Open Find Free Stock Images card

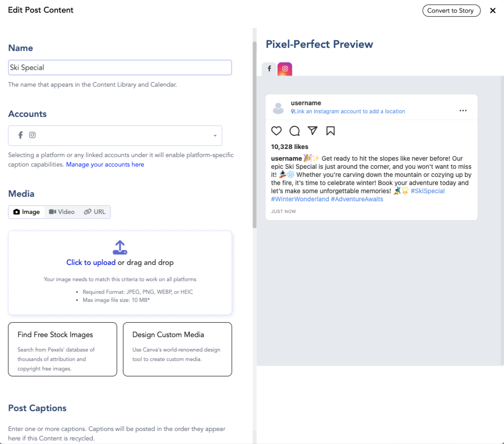point(62,349)
